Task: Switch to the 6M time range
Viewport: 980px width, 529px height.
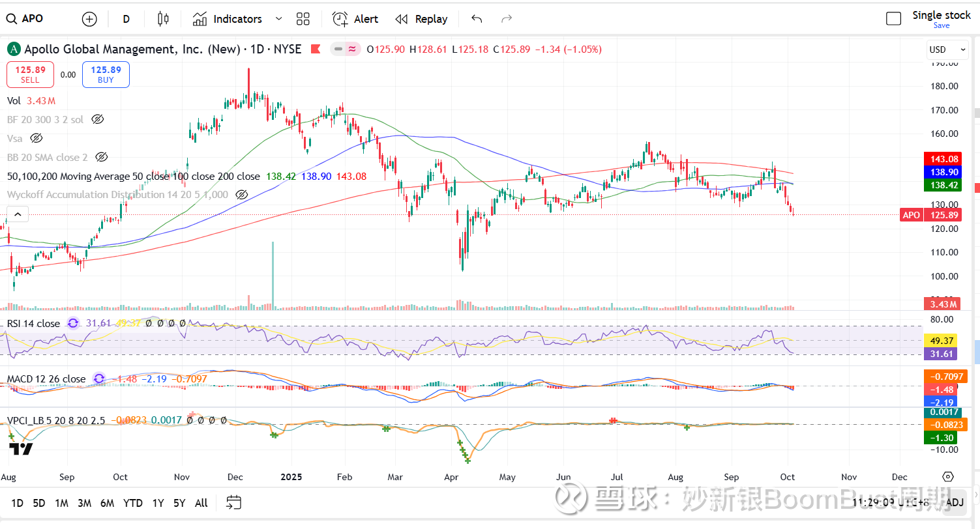Action: point(108,503)
